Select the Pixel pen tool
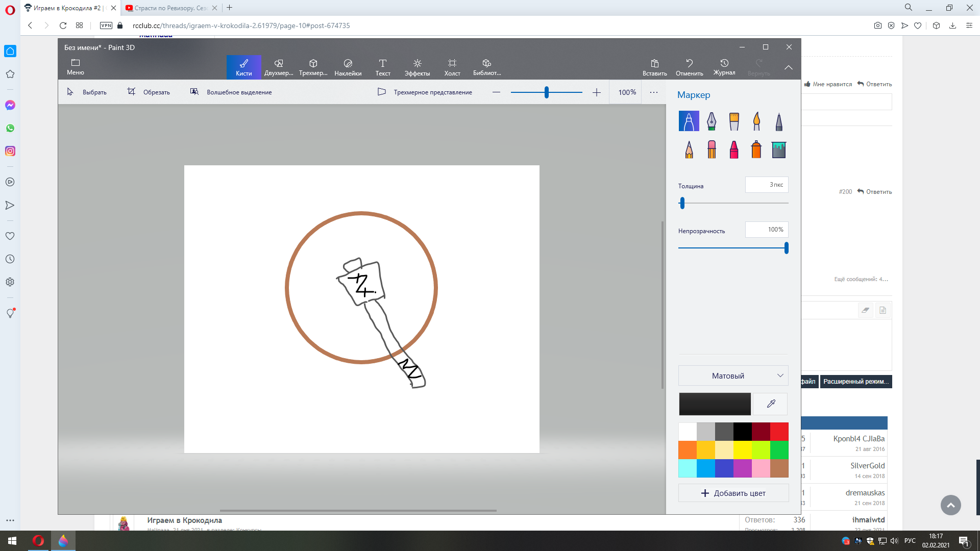The image size is (980, 551). [x=779, y=121]
